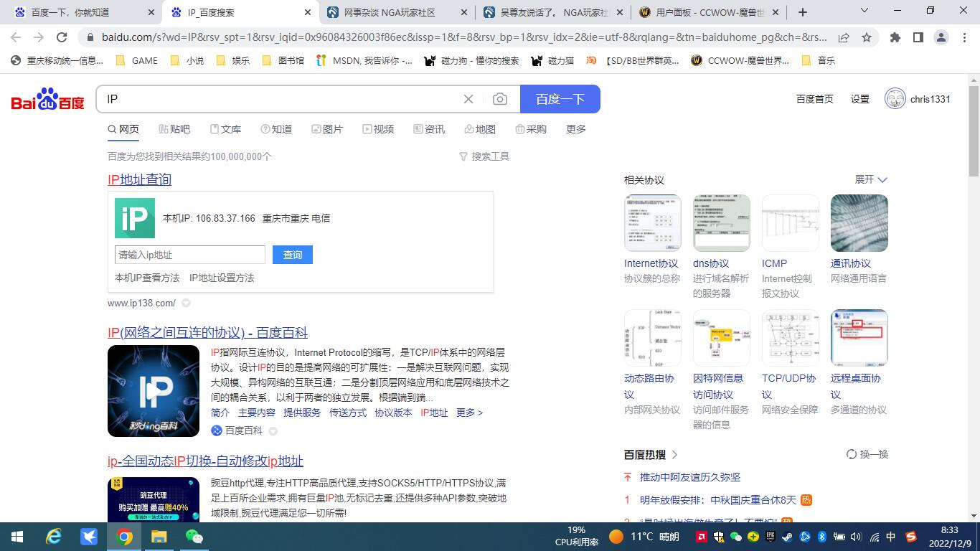
Task: Open the 更多 search category menu
Action: 575,129
